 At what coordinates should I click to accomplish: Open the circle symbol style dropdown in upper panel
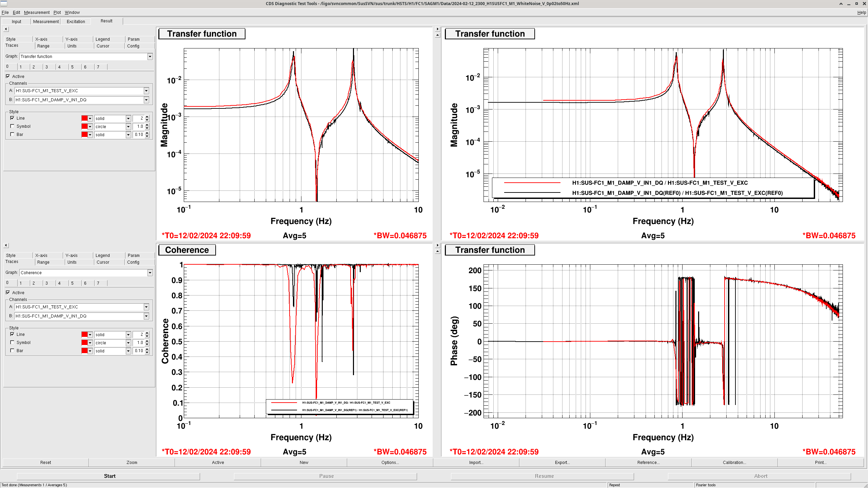tap(128, 127)
